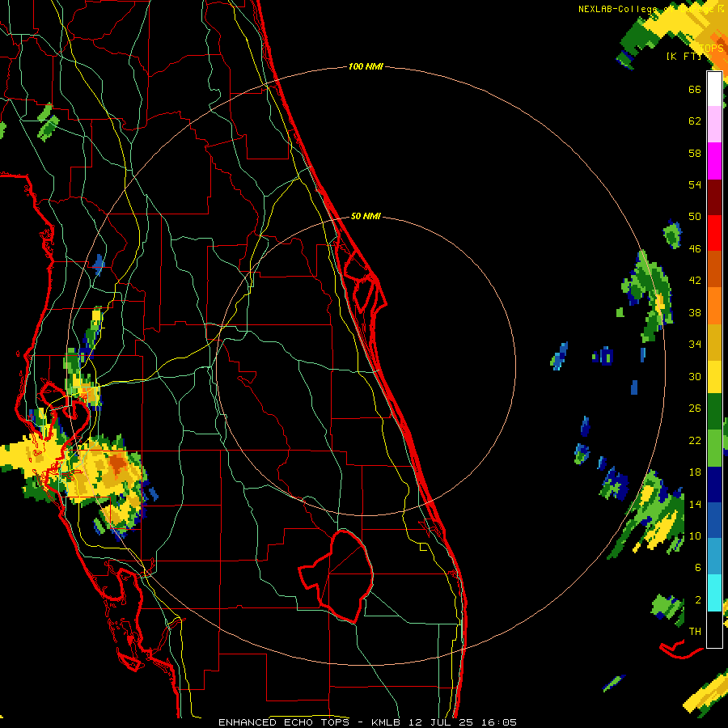Select the cyan legend swatch

pos(714,593)
